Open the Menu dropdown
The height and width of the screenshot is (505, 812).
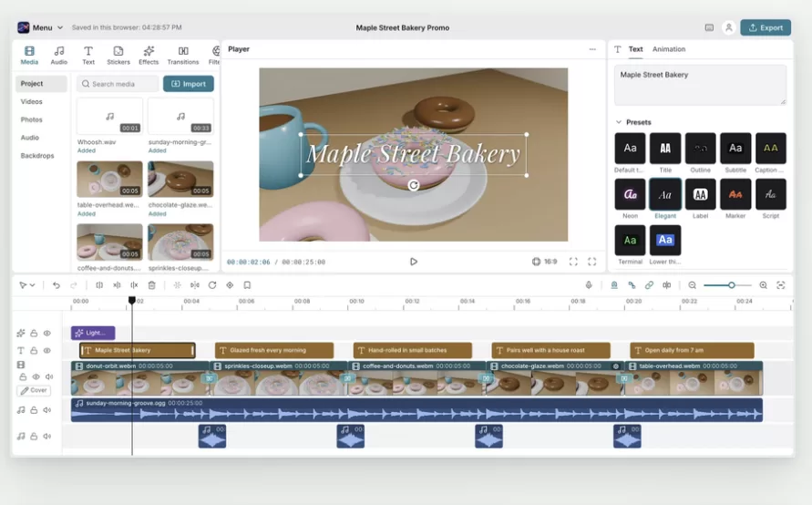coord(40,27)
